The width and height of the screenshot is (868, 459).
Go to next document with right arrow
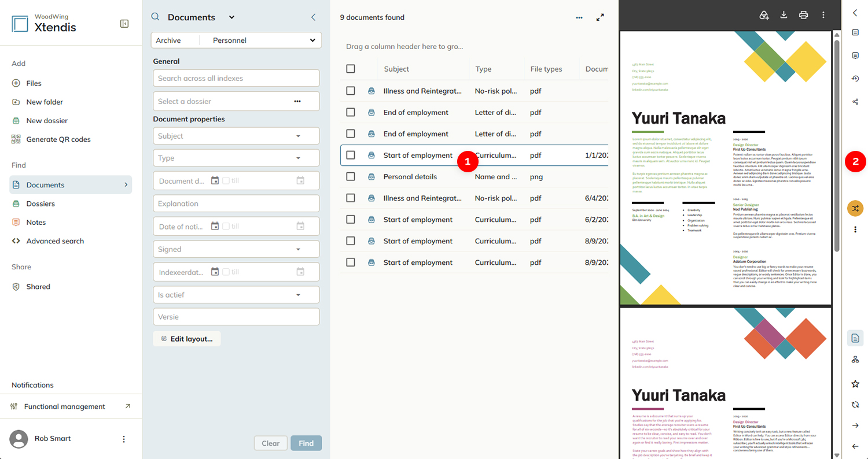coord(855,425)
